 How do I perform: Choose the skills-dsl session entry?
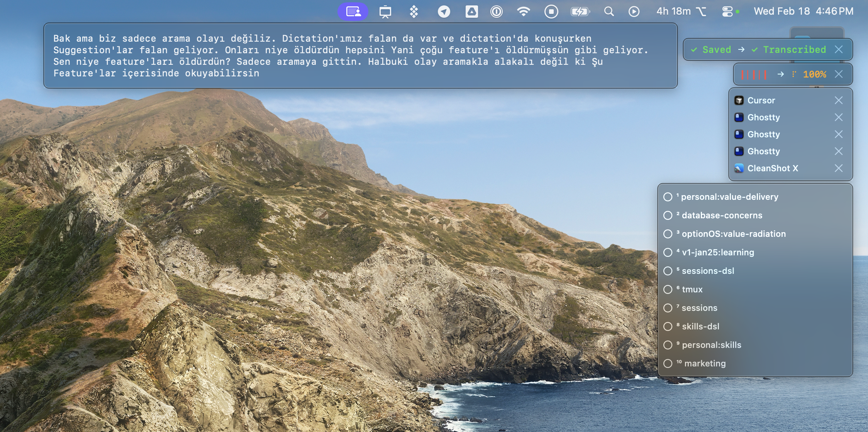[700, 327]
